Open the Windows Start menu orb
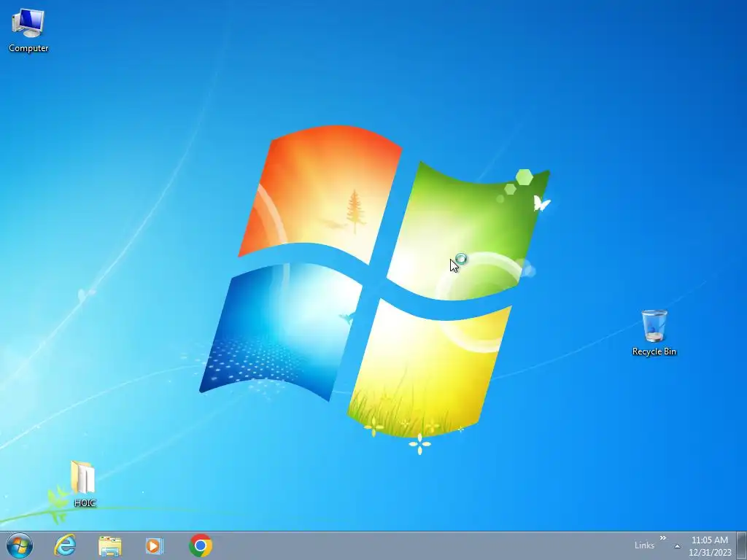The width and height of the screenshot is (747, 560). pos(20,545)
